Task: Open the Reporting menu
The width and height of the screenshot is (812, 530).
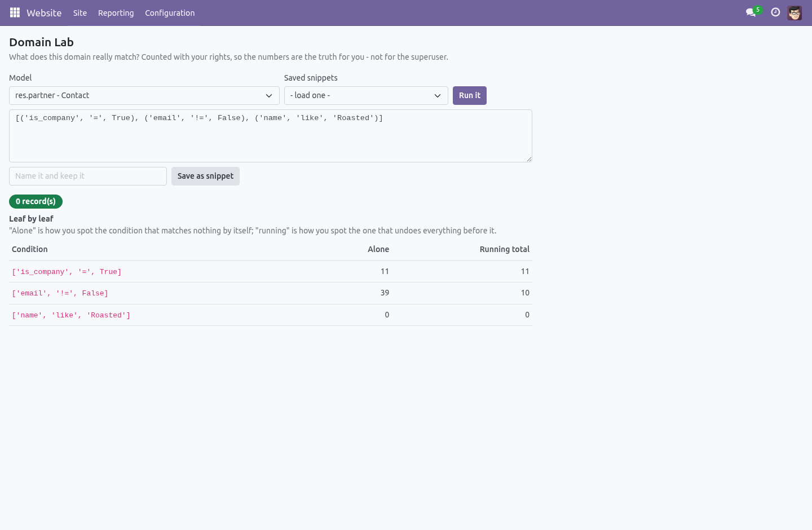Action: pos(116,13)
